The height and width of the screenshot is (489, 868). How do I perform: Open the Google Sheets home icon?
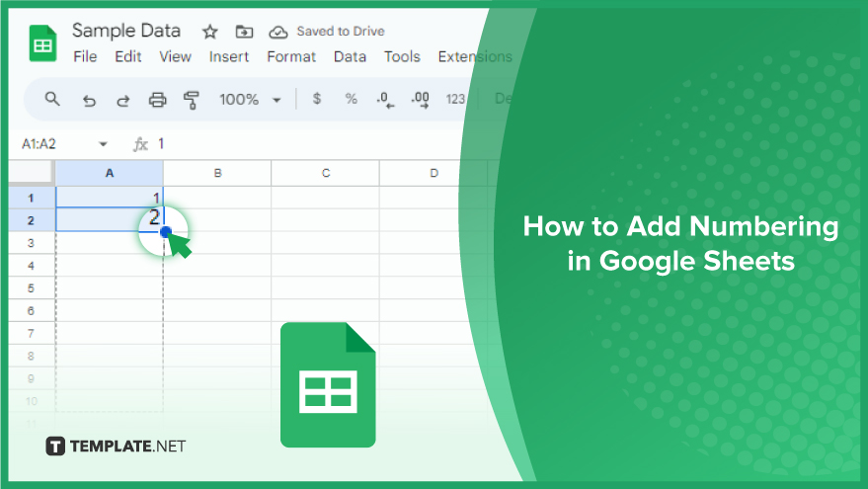click(x=42, y=43)
